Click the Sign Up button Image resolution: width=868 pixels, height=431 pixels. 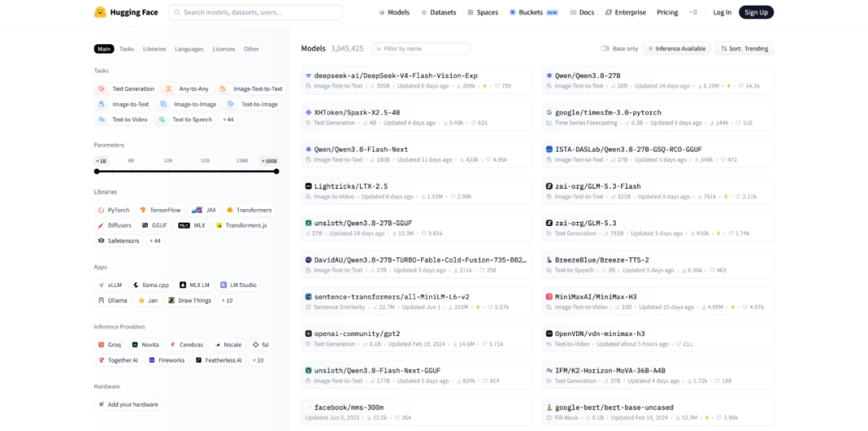click(x=756, y=12)
